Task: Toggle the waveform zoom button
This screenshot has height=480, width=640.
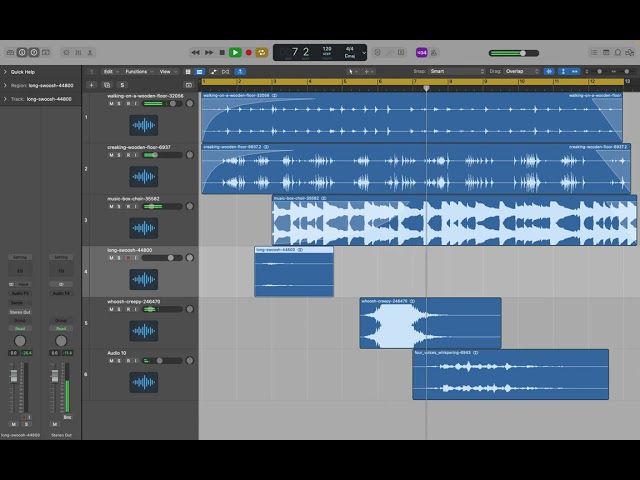Action: pyautogui.click(x=549, y=71)
